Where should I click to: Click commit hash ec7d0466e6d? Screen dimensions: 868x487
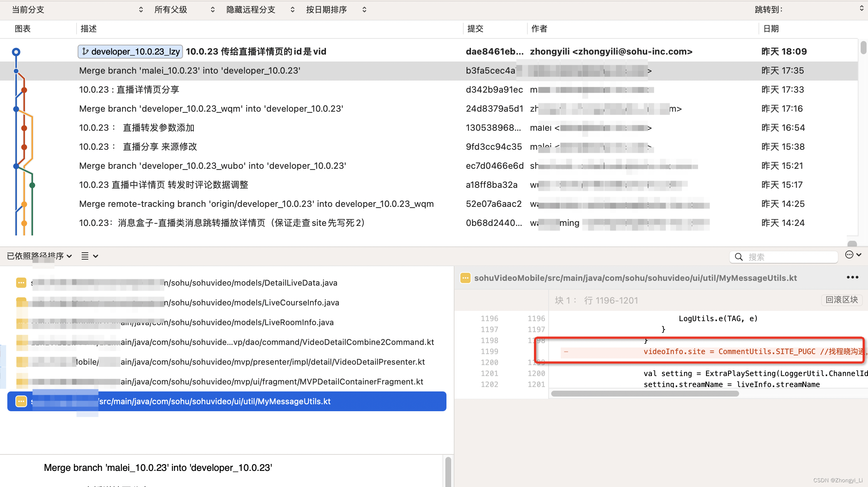click(x=495, y=166)
